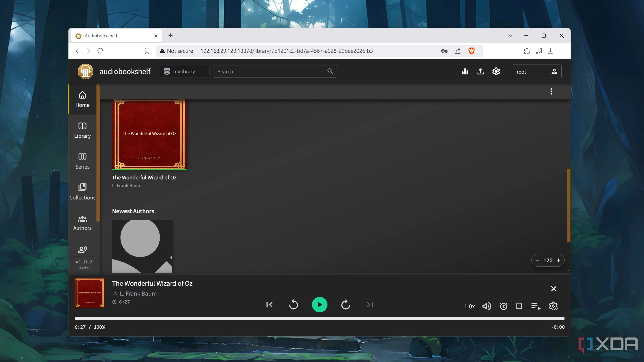
Task: Open the audiobookshelf logo home link
Action: pyautogui.click(x=86, y=71)
